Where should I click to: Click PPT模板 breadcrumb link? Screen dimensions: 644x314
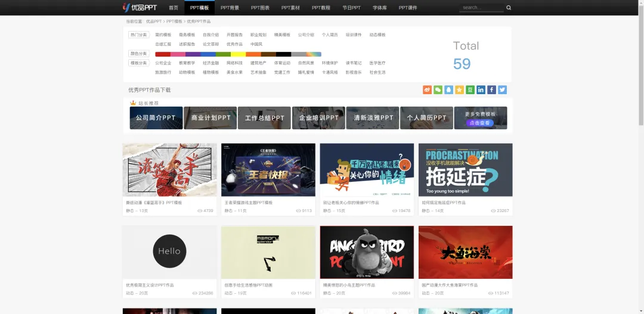tap(174, 21)
